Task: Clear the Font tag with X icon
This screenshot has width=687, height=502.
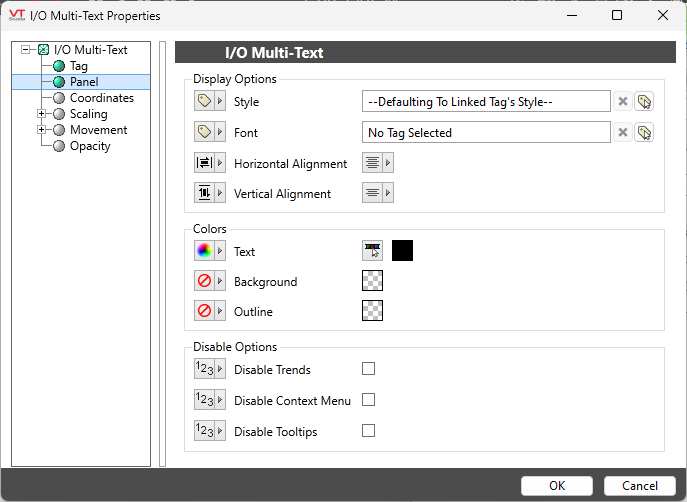Action: point(622,132)
